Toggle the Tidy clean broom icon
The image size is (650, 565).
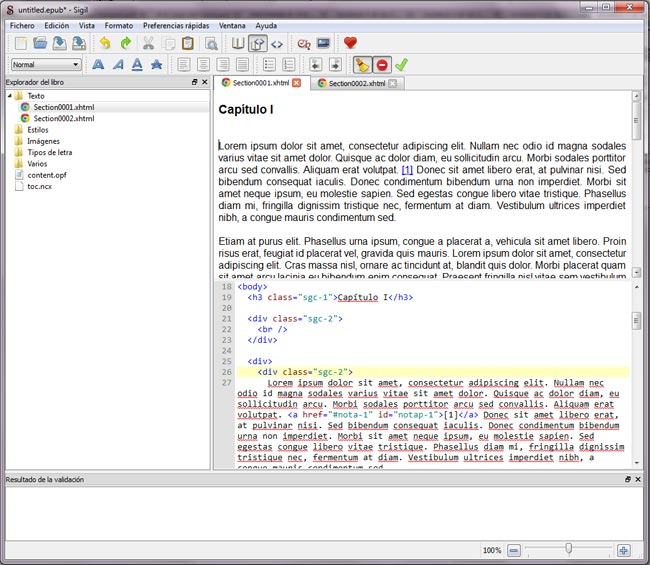[x=362, y=65]
